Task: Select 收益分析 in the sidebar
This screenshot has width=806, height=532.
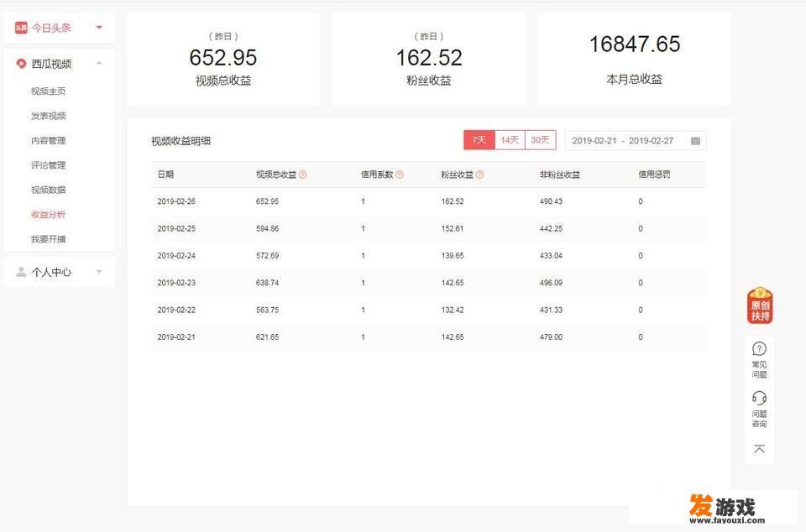Action: (49, 215)
